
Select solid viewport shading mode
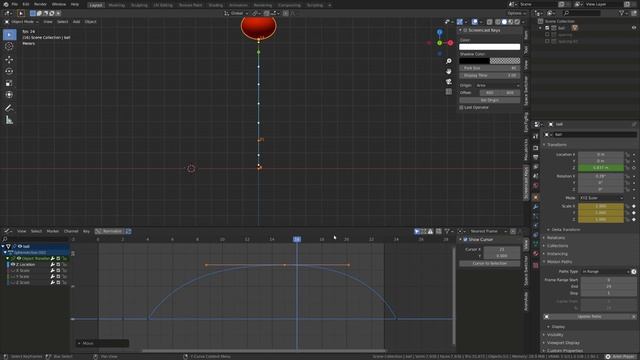tap(504, 22)
